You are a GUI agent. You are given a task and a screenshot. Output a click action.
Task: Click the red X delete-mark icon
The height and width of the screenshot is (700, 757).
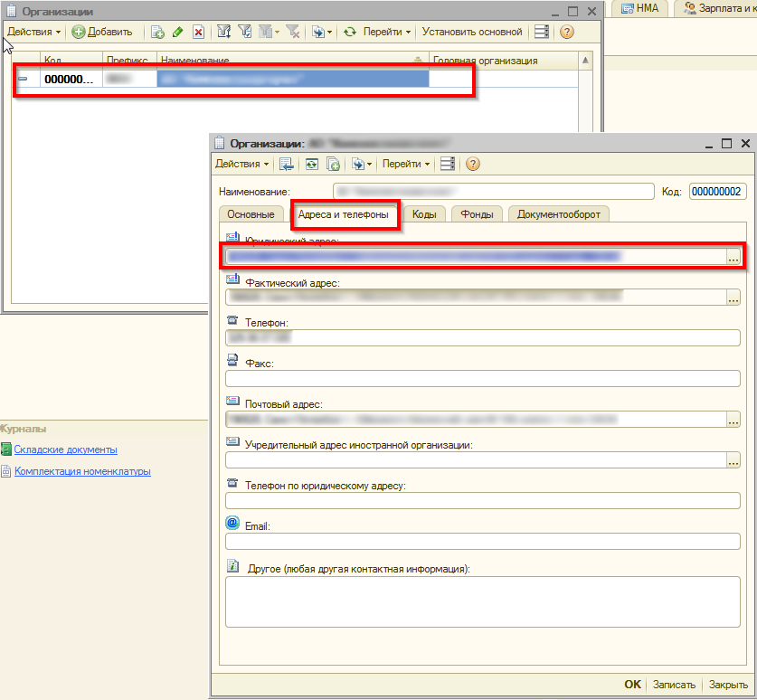click(198, 32)
